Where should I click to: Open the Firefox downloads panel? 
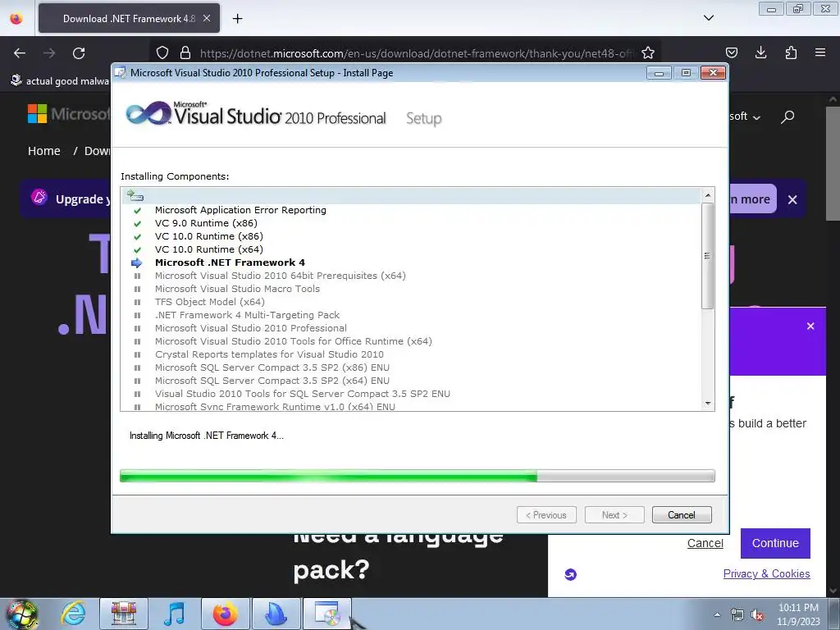pos(760,52)
